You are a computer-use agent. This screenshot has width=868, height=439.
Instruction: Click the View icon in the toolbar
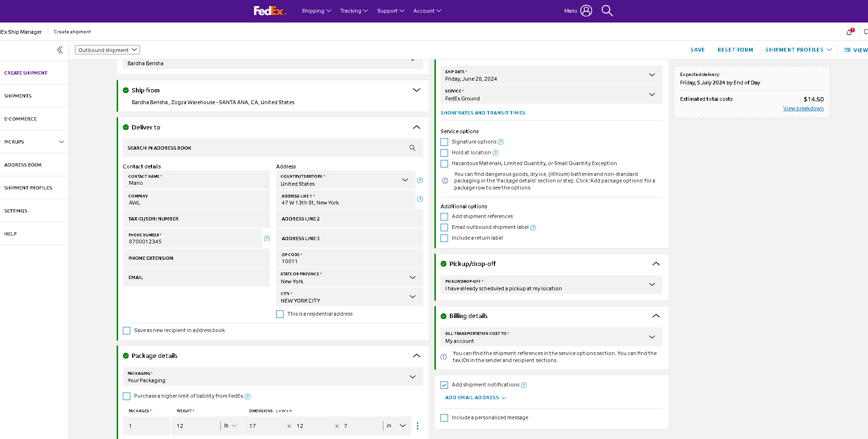[847, 50]
